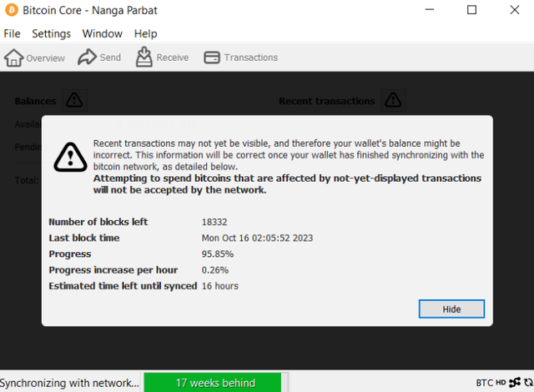Click the Bitcoin Core logo in title bar
Image resolution: width=534 pixels, height=392 pixels.
tap(12, 10)
